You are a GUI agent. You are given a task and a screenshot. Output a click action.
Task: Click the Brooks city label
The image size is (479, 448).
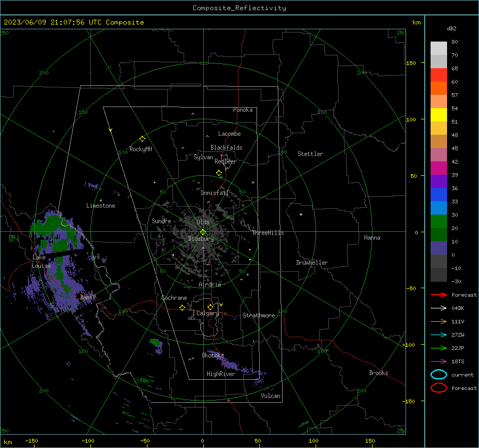pyautogui.click(x=378, y=373)
